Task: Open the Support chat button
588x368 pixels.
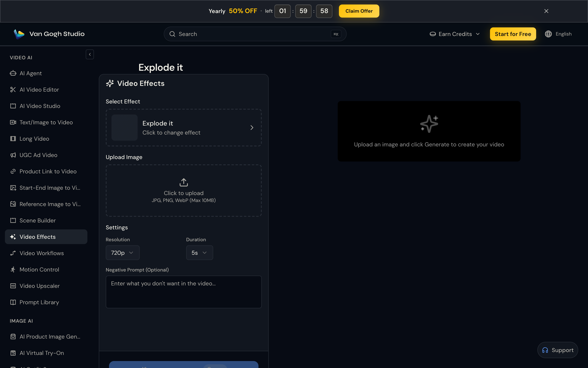Action: pos(558,350)
